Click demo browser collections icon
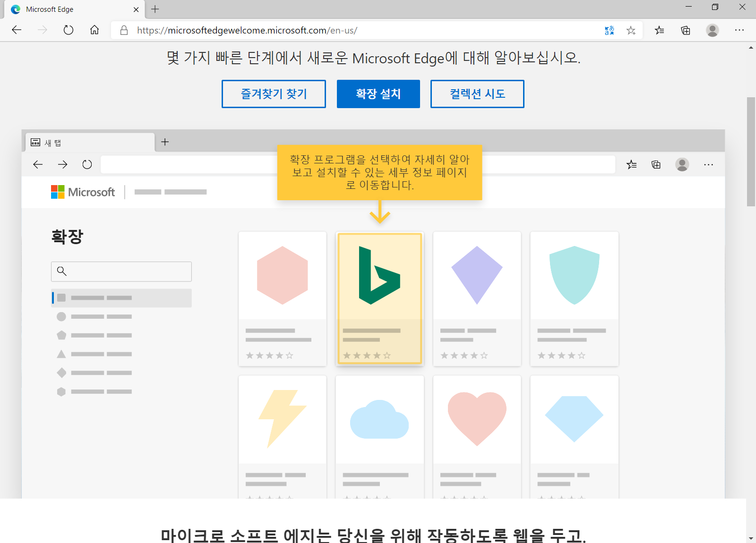The width and height of the screenshot is (756, 543). (x=656, y=164)
